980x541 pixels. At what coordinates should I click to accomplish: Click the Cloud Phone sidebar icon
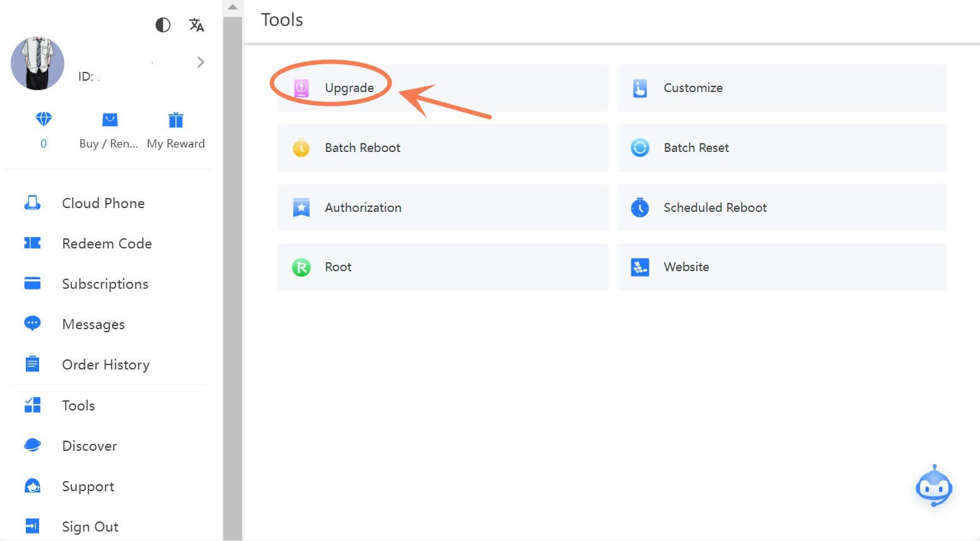pyautogui.click(x=32, y=203)
